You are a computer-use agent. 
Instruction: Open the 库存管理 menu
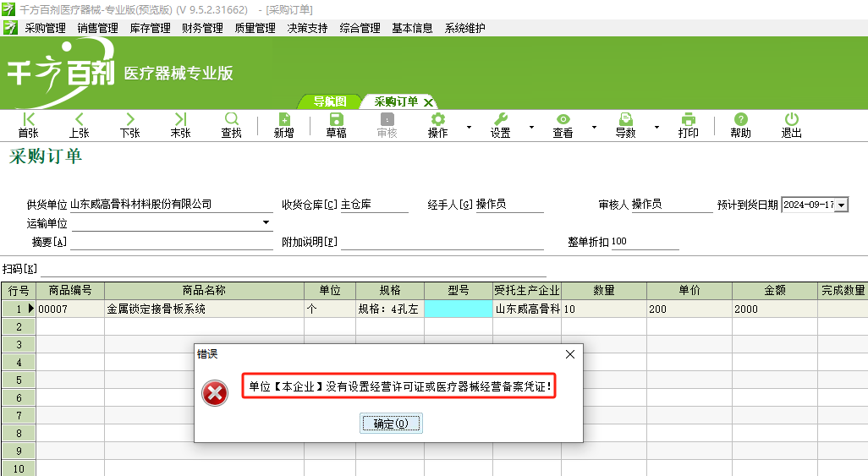click(x=151, y=28)
